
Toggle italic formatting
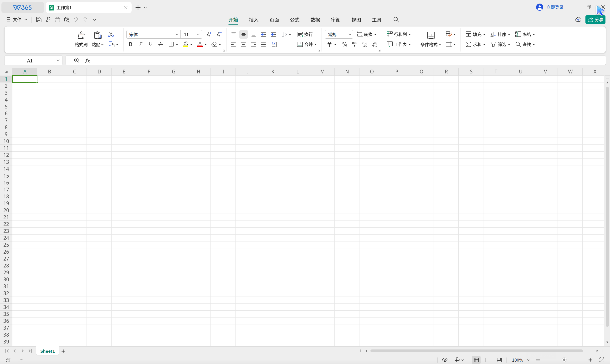coord(140,44)
